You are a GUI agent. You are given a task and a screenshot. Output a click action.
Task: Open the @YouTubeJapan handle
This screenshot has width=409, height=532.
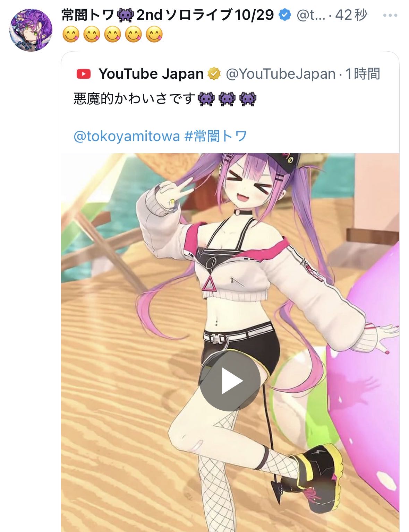(x=281, y=74)
